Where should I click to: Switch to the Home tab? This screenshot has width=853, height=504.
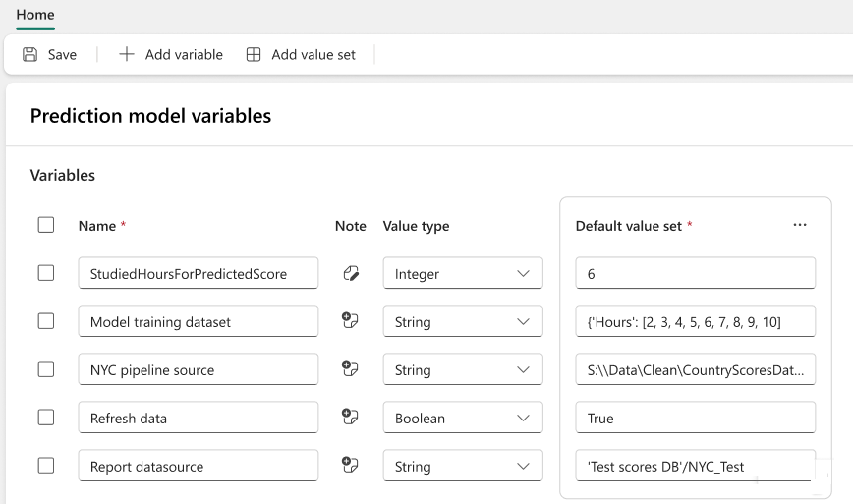pos(35,15)
